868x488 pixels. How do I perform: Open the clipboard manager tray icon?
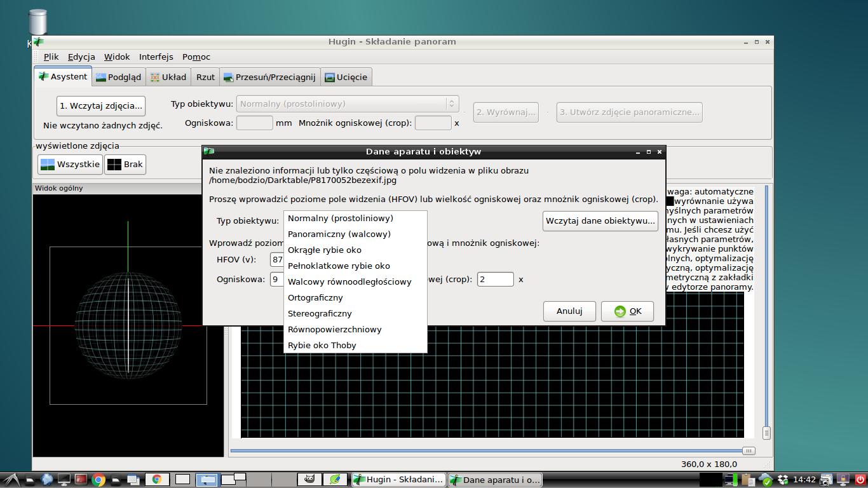click(750, 480)
